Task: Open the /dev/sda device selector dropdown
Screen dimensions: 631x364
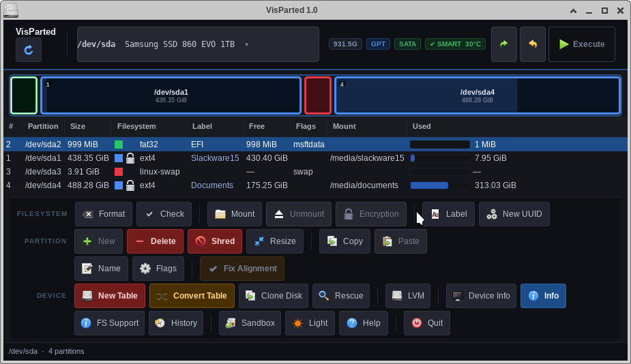Action: pyautogui.click(x=198, y=44)
